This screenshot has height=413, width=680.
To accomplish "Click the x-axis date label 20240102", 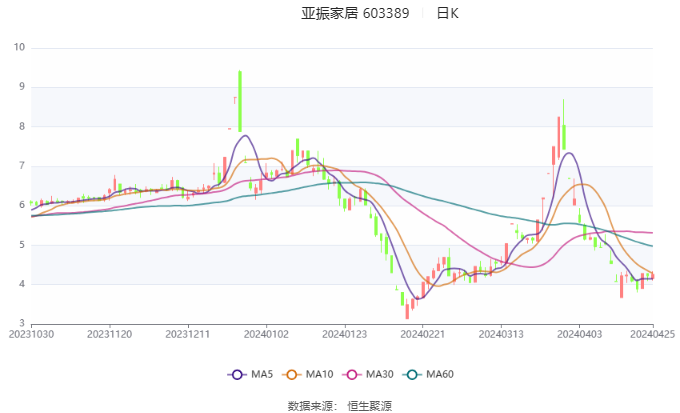I will coord(266,334).
